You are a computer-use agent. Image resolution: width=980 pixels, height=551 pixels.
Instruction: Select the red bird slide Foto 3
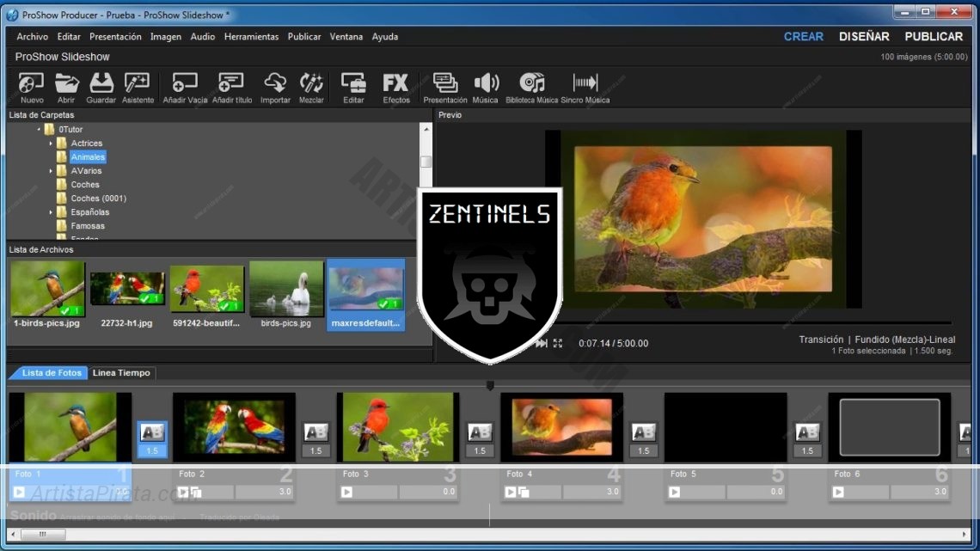(397, 427)
